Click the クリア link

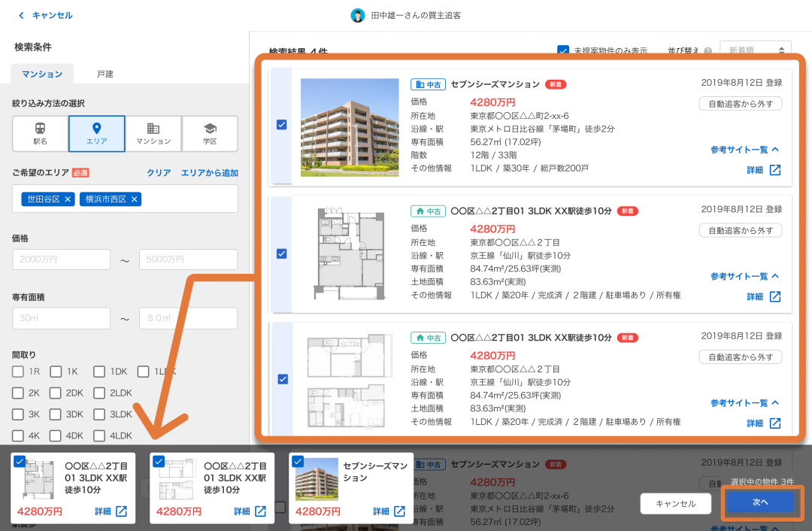pos(159,173)
